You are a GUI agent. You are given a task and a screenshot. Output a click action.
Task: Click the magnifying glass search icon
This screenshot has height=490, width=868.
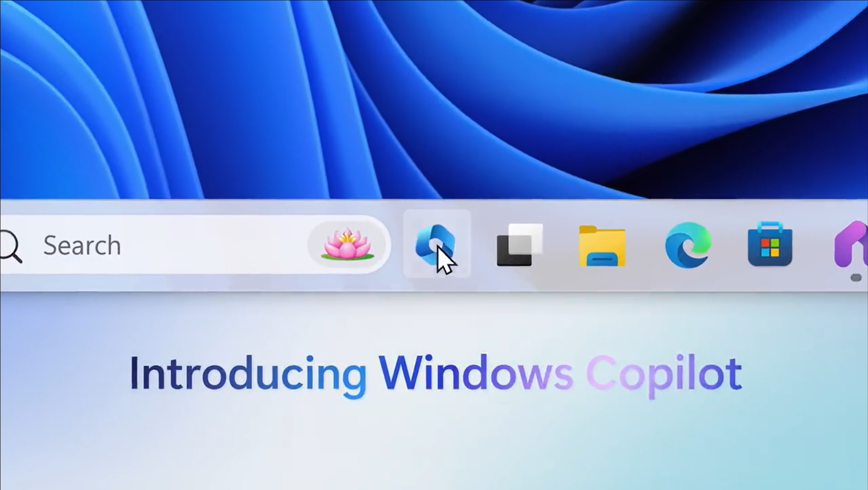pyautogui.click(x=11, y=246)
